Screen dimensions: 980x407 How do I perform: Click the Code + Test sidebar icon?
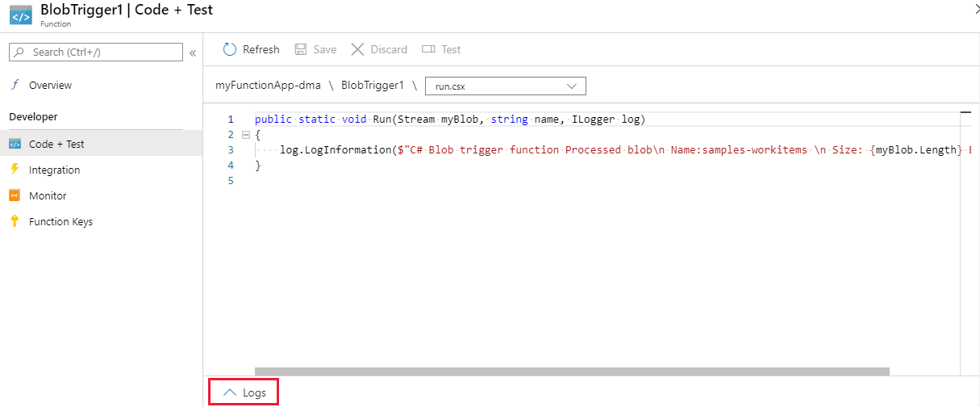[15, 144]
